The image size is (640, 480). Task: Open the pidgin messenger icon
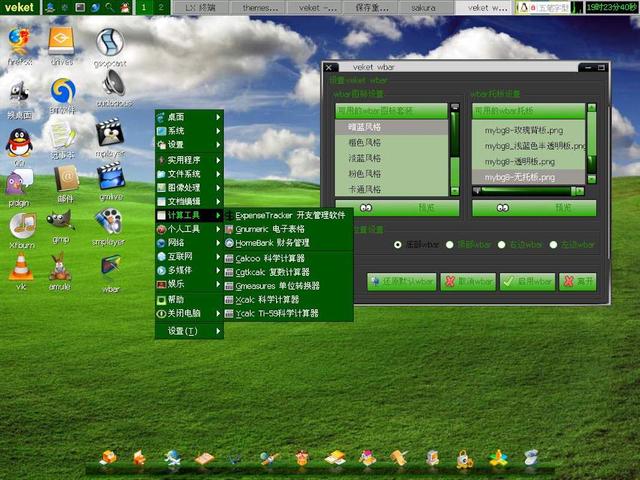tap(19, 182)
